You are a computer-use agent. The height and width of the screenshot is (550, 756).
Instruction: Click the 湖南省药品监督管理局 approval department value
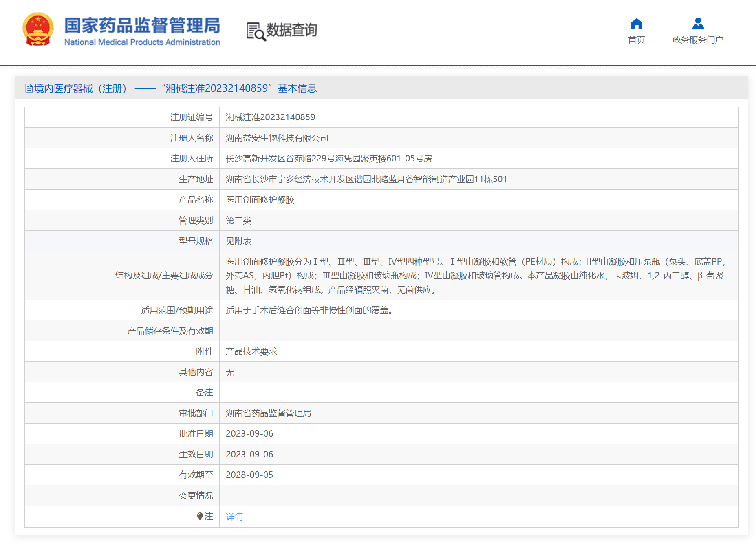point(268,413)
